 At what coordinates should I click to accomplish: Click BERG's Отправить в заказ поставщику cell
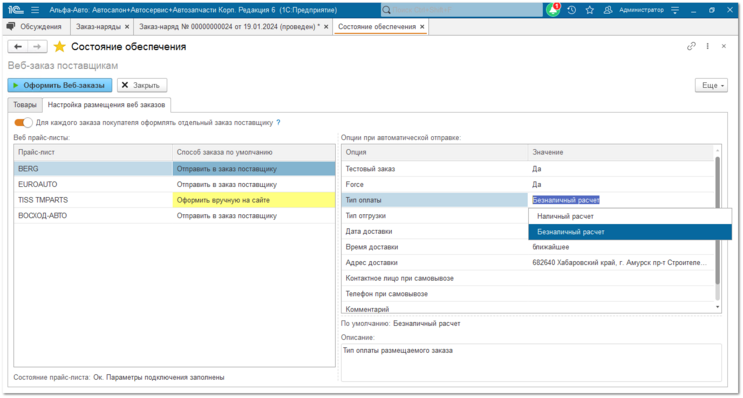(x=254, y=169)
